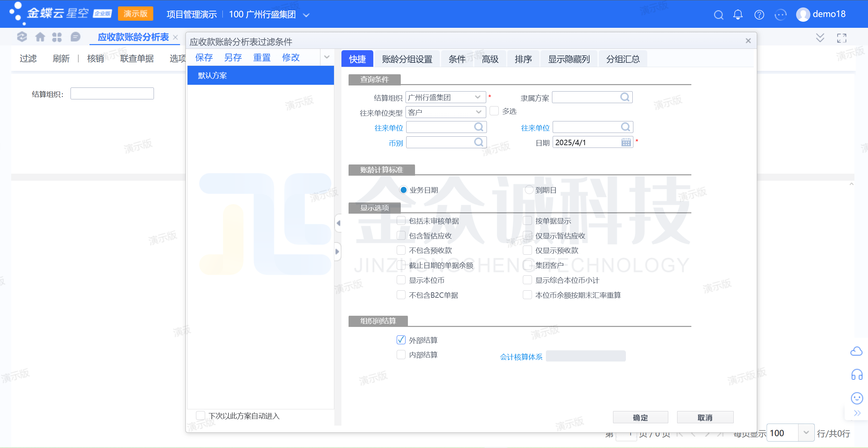Click the home icon in tab bar
This screenshot has width=868, height=448.
coord(40,37)
